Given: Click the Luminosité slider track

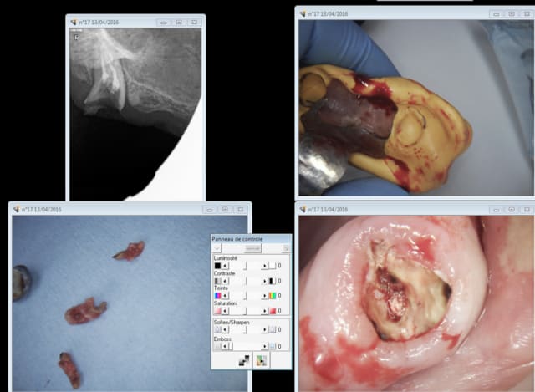Looking at the screenshot, I should [x=245, y=266].
